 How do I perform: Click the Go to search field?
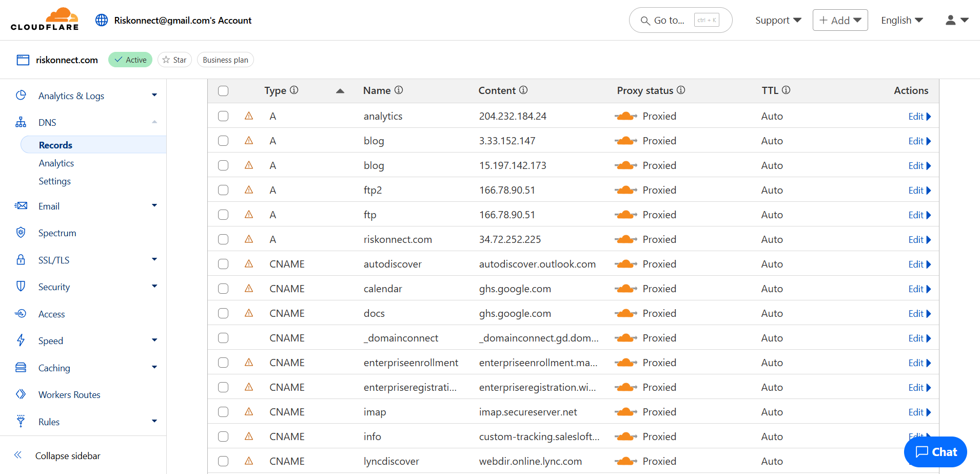(x=680, y=20)
